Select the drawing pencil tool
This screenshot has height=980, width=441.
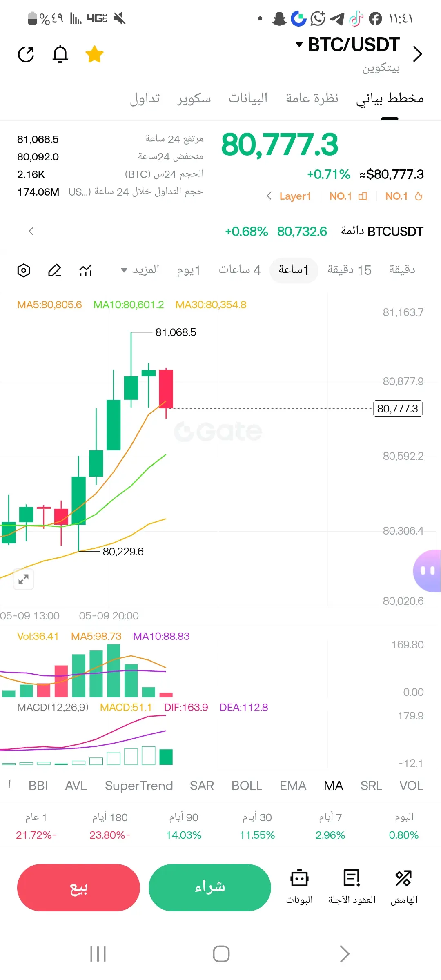55,270
